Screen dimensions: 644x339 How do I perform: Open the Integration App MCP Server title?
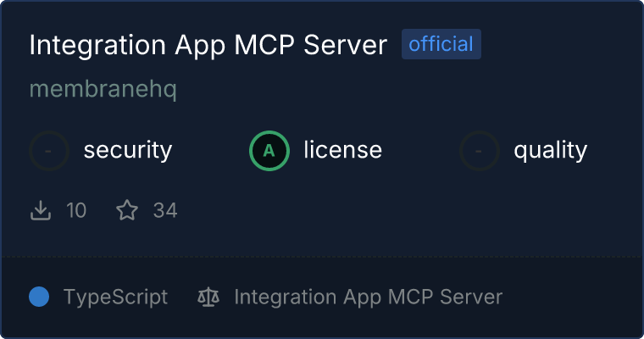(x=208, y=45)
